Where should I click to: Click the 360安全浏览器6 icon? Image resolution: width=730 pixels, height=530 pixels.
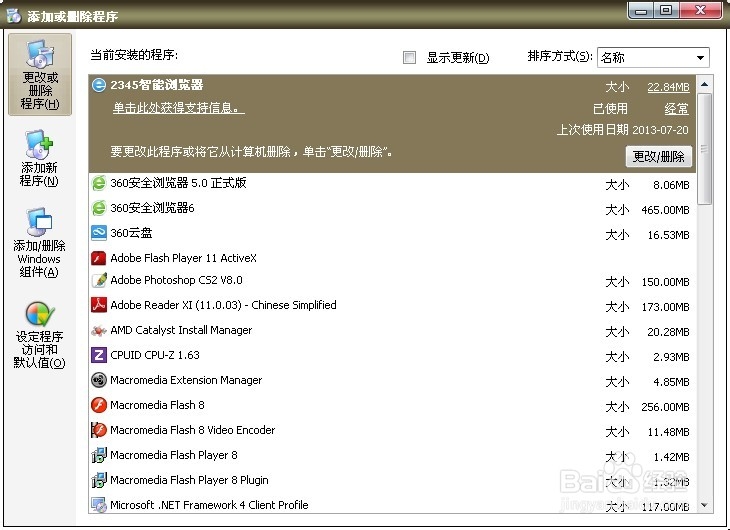[x=99, y=208]
